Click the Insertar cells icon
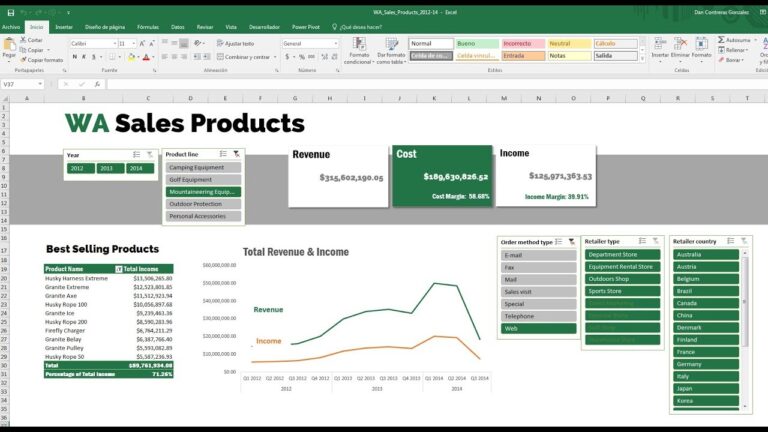Screen dimensions: 768x432 click(x=660, y=44)
